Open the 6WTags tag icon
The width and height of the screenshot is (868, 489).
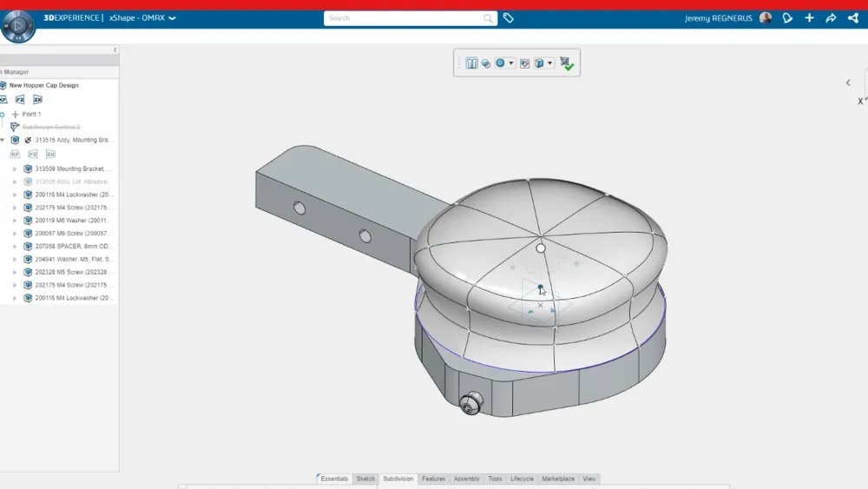508,18
